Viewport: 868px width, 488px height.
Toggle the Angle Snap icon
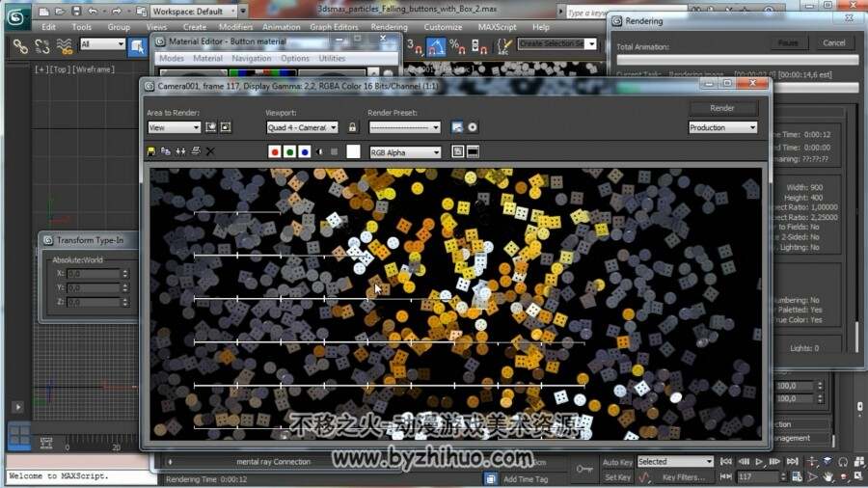pyautogui.click(x=436, y=47)
